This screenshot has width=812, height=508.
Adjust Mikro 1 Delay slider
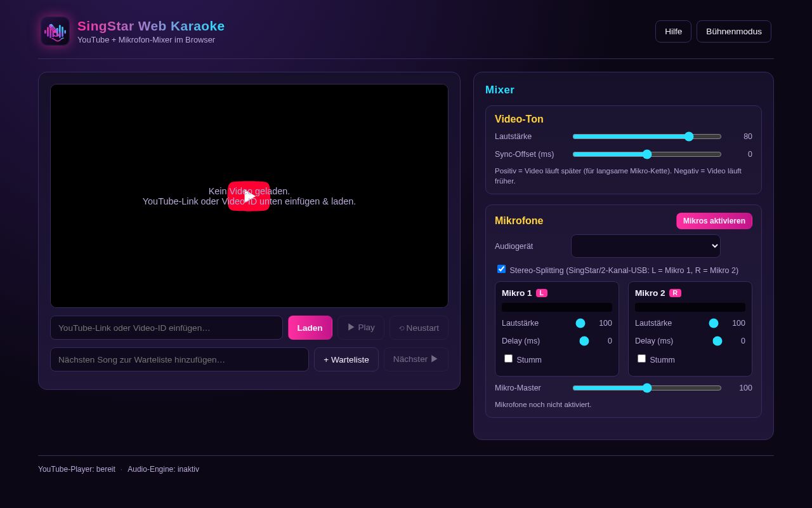tap(584, 341)
